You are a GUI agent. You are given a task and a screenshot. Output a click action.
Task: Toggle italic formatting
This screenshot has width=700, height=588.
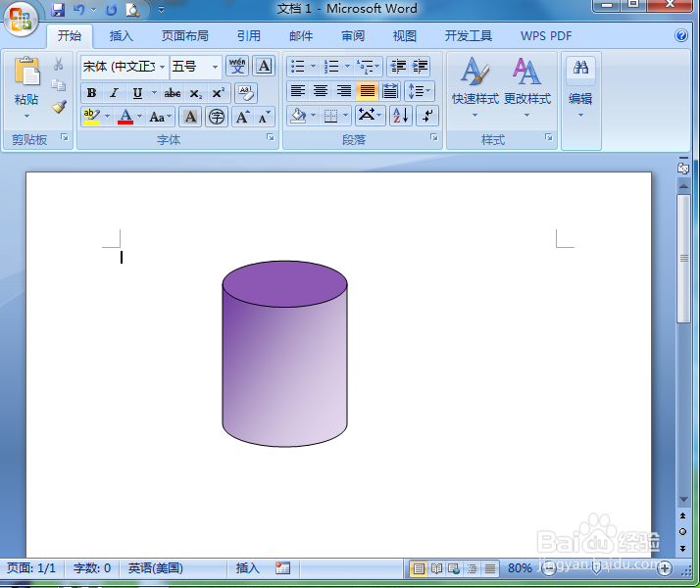(114, 93)
